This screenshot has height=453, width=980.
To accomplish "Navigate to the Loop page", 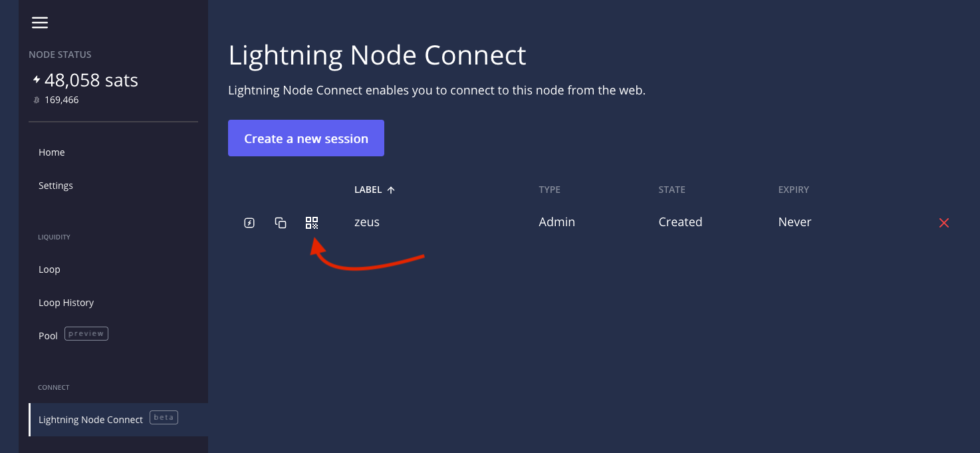I will 49,269.
